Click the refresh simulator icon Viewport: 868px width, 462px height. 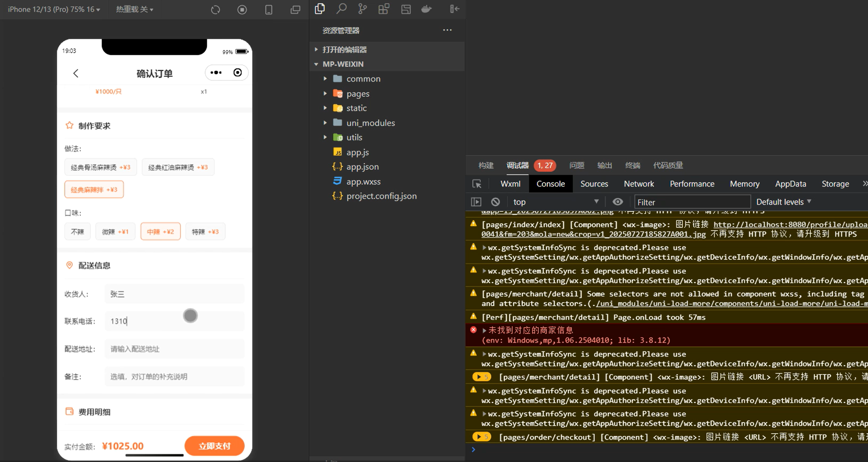pos(216,10)
